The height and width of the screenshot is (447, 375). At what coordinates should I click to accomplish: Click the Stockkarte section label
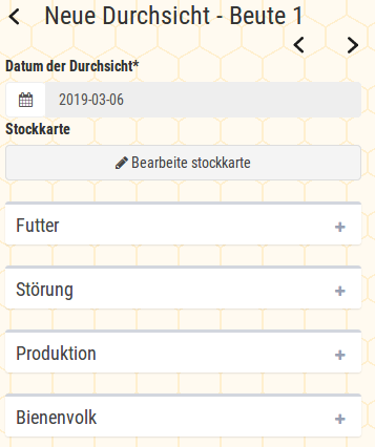pos(38,129)
